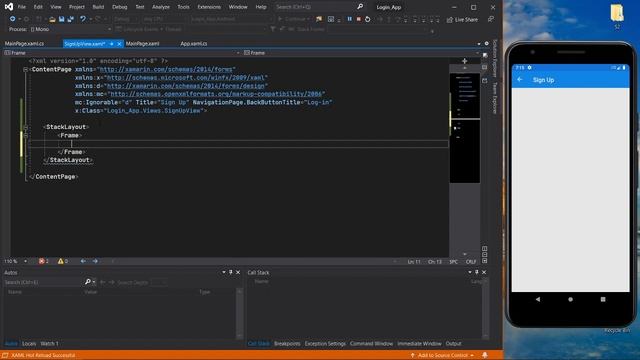Viewport: 640px width, 360px height.
Task: Tap the emulator's Back navigation triangle
Action: (538, 299)
